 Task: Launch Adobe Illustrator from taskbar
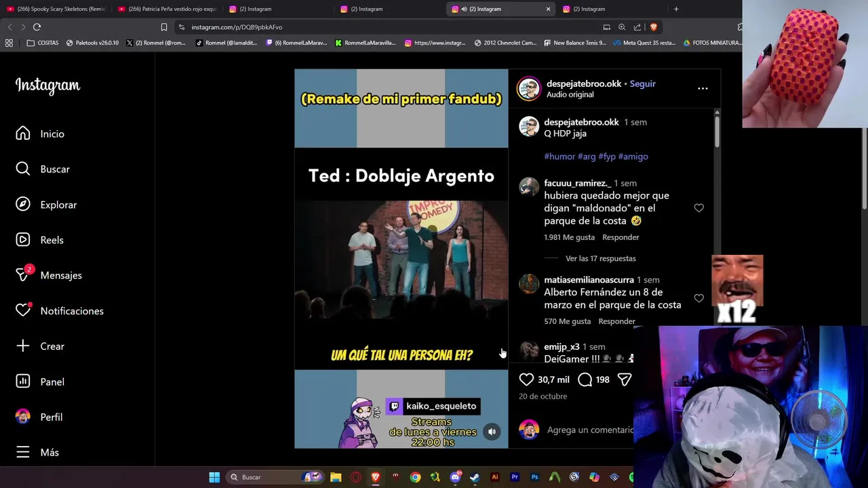pos(494,477)
